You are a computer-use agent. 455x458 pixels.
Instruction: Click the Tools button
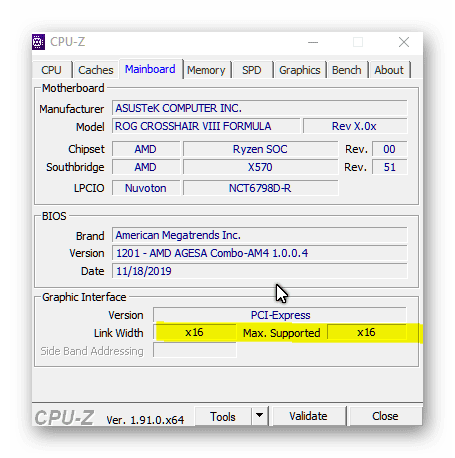tap(223, 416)
